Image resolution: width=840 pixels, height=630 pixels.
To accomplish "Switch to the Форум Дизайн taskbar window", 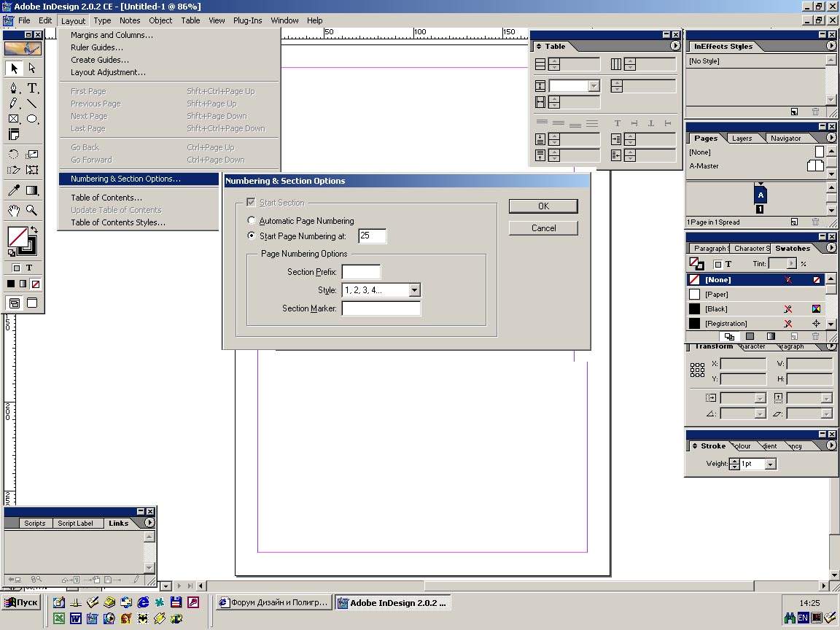I will click(x=273, y=603).
